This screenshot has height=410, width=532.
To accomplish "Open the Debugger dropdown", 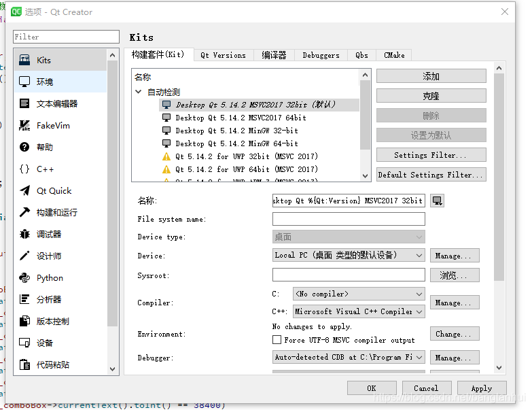I will [x=349, y=357].
